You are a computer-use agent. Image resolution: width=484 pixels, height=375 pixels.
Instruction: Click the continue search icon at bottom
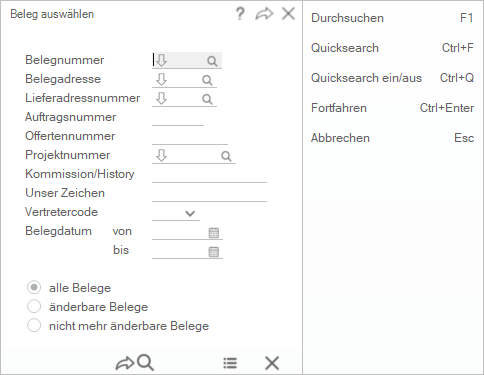pos(135,363)
